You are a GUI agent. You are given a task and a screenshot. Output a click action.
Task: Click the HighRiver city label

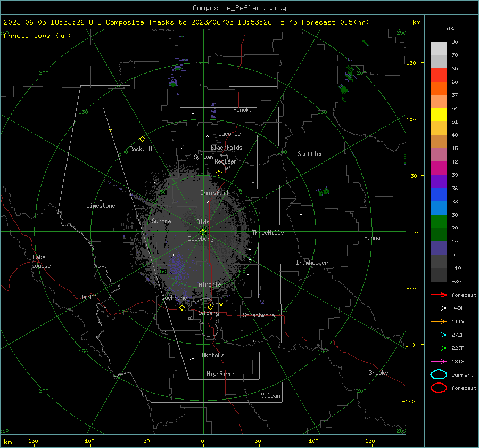[x=221, y=374]
